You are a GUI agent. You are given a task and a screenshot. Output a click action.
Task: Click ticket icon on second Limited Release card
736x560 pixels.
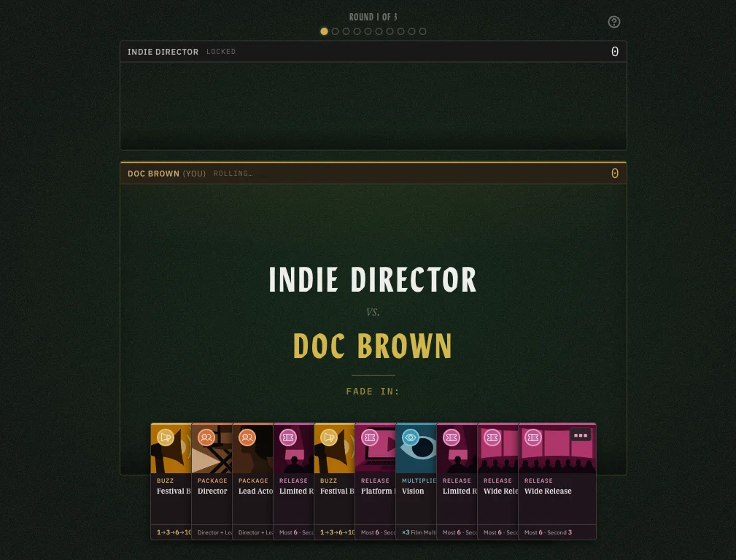(x=451, y=437)
